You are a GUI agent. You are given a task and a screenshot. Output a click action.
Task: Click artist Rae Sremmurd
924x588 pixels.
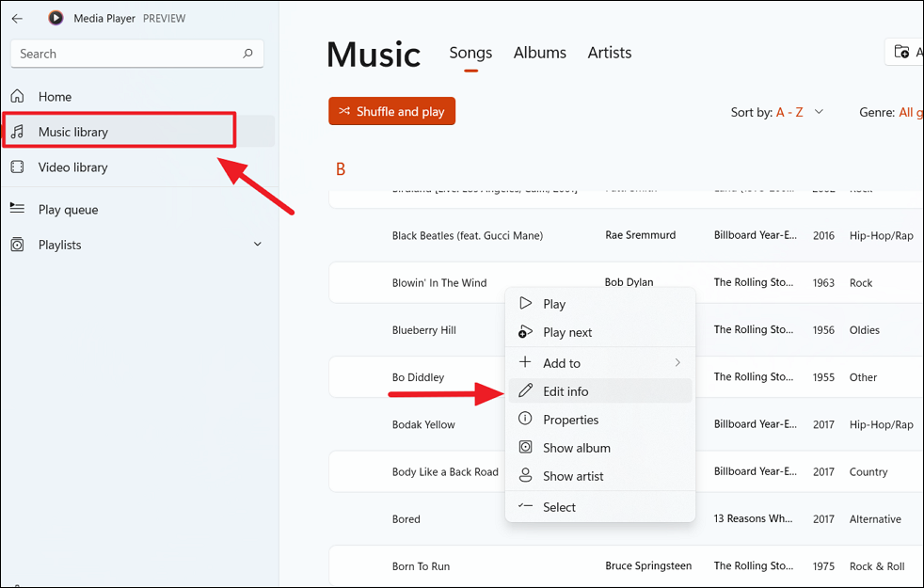click(640, 235)
